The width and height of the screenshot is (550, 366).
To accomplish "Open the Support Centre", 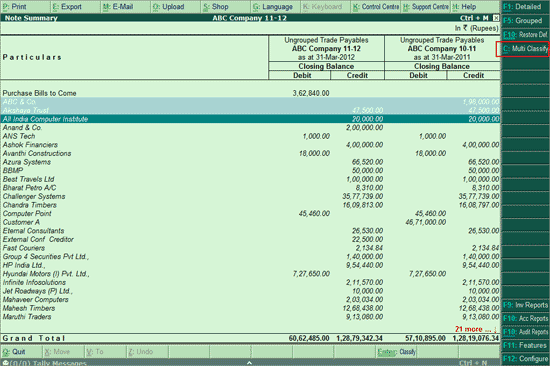I will [425, 7].
